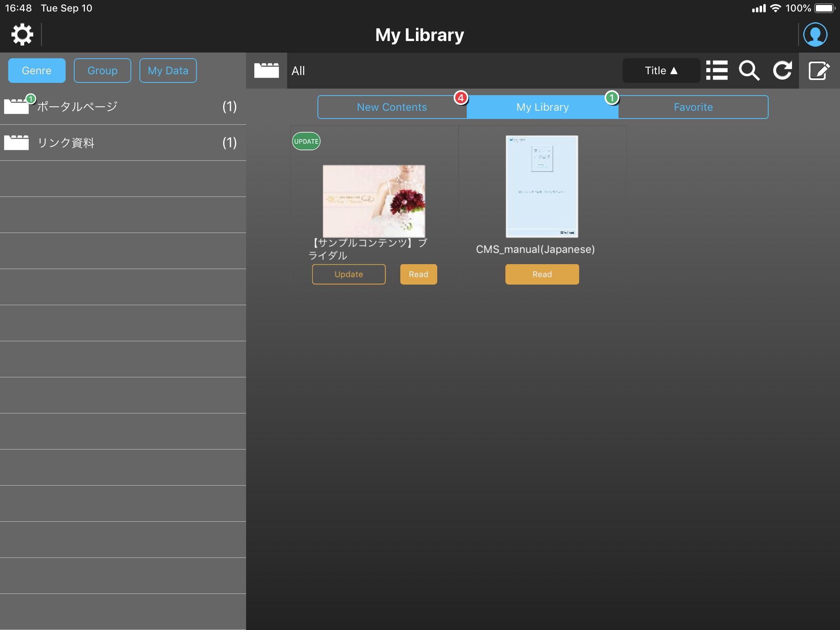Switch sidebar to My Data
This screenshot has width=840, height=630.
pos(168,71)
